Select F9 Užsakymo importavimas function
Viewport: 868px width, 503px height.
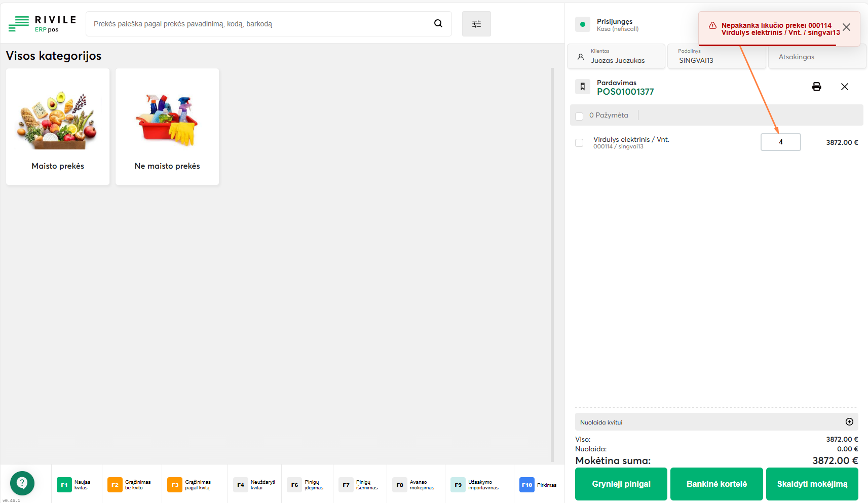(x=475, y=485)
